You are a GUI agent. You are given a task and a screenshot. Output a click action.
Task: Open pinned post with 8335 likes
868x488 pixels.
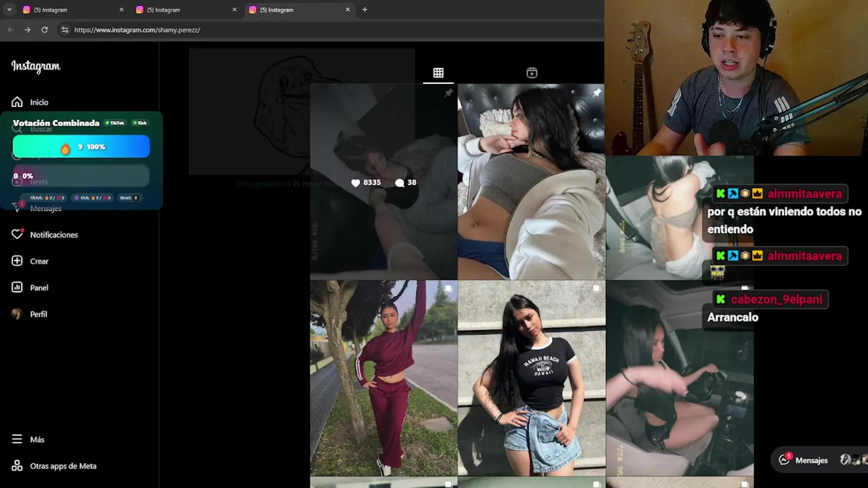pos(384,182)
